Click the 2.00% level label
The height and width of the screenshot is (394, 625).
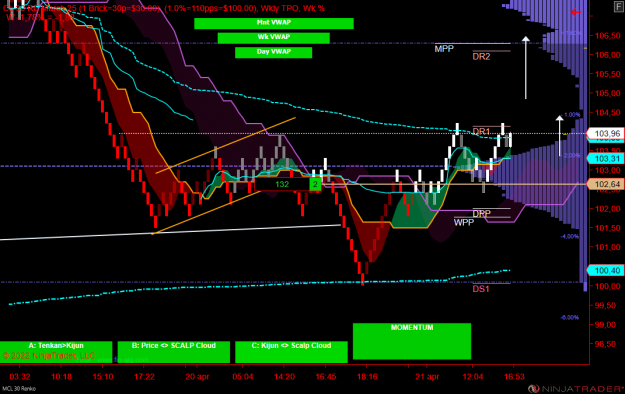point(572,156)
